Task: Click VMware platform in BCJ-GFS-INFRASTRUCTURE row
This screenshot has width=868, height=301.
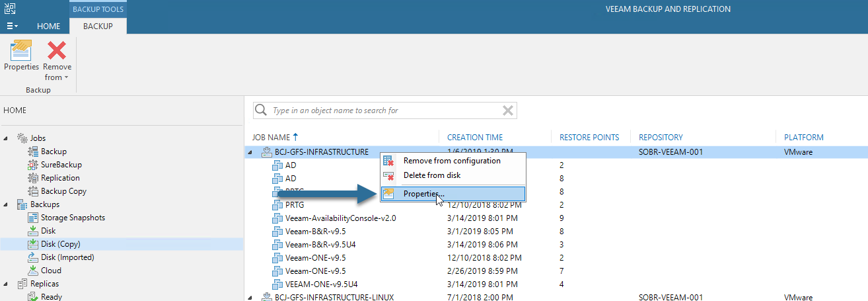Action: [798, 152]
